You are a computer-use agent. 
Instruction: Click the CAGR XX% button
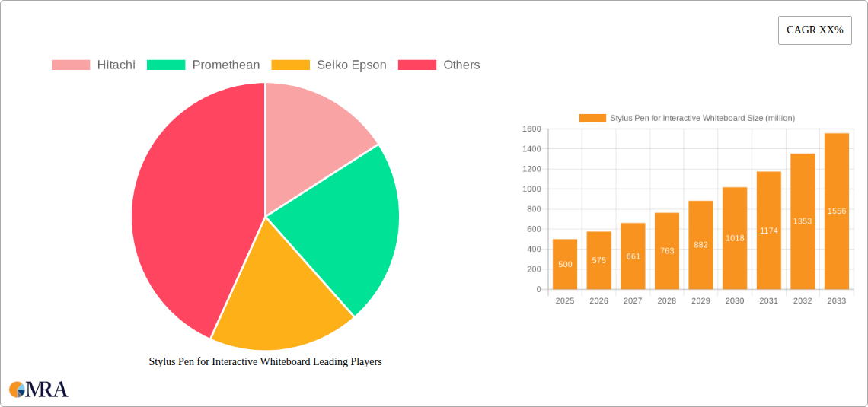pos(815,30)
